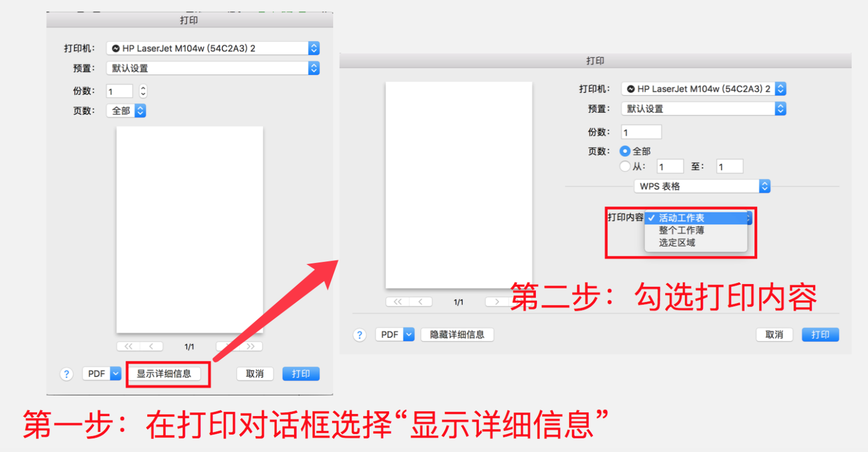
Task: Open PDF dropdown in detailed print dialog
Action: pyautogui.click(x=395, y=335)
